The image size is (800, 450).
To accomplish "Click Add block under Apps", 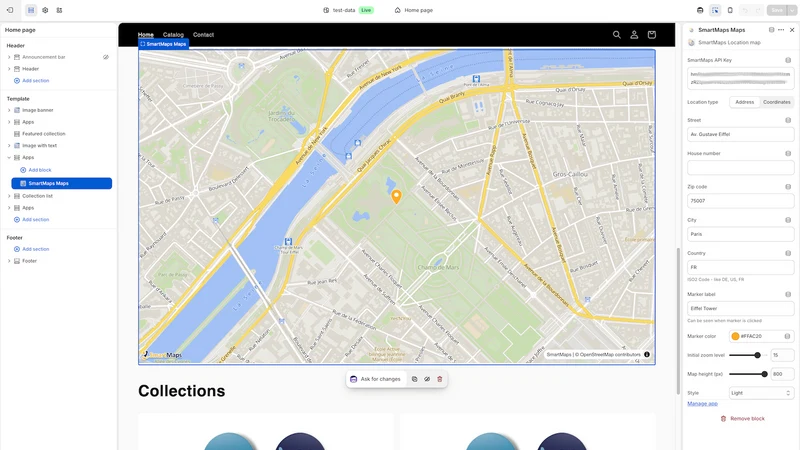I will click(36, 170).
